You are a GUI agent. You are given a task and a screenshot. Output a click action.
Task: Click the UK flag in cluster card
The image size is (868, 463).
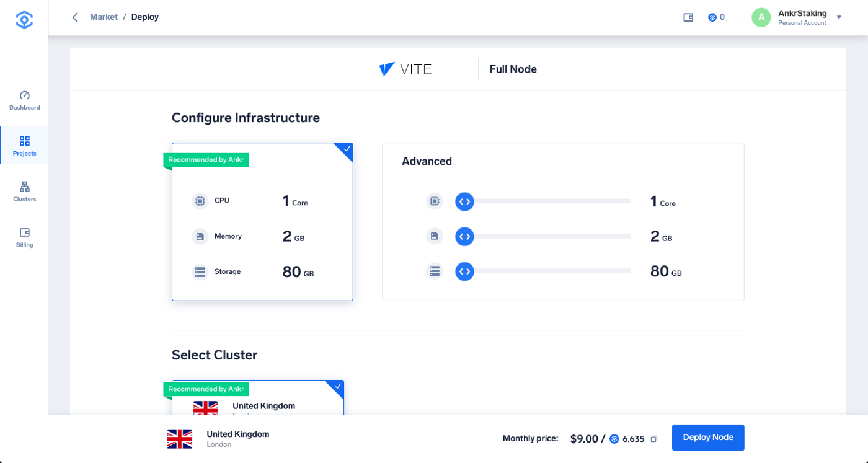tap(205, 408)
